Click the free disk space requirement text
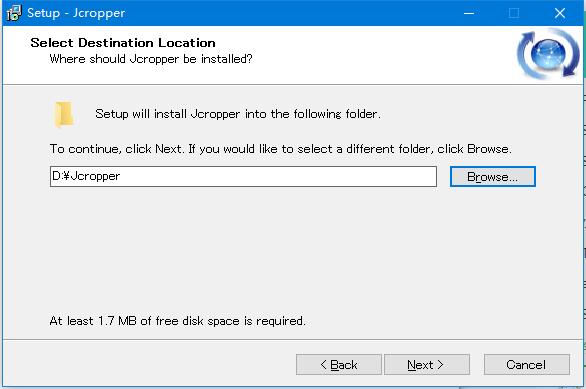This screenshot has height=389, width=586. point(178,321)
